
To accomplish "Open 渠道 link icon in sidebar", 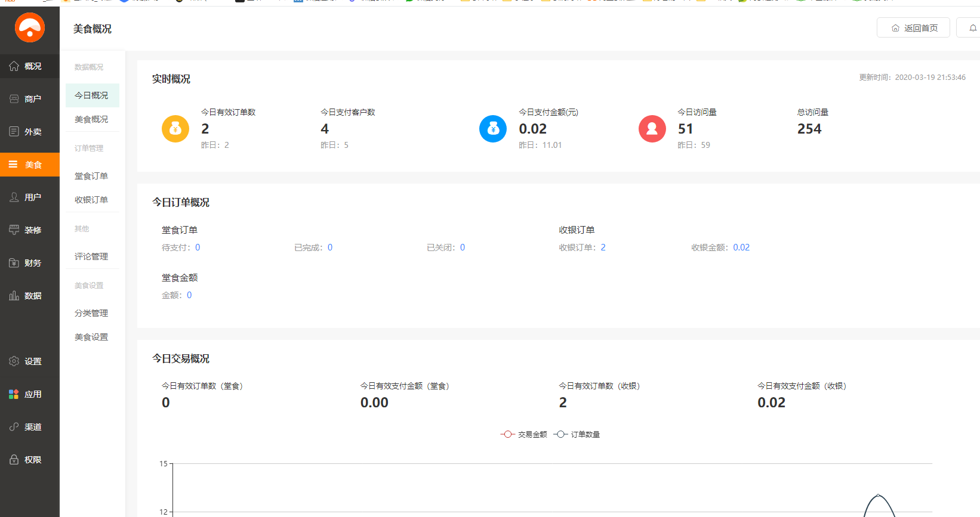I will pos(14,427).
